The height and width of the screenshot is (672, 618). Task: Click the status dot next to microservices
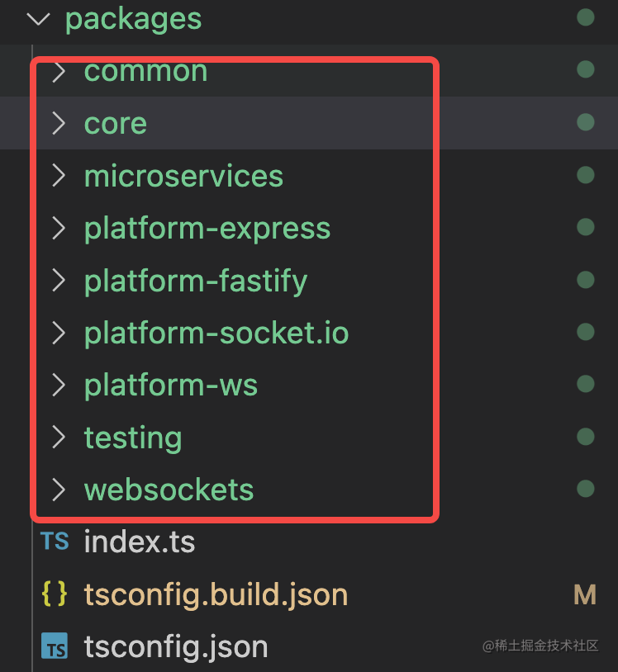[x=586, y=175]
